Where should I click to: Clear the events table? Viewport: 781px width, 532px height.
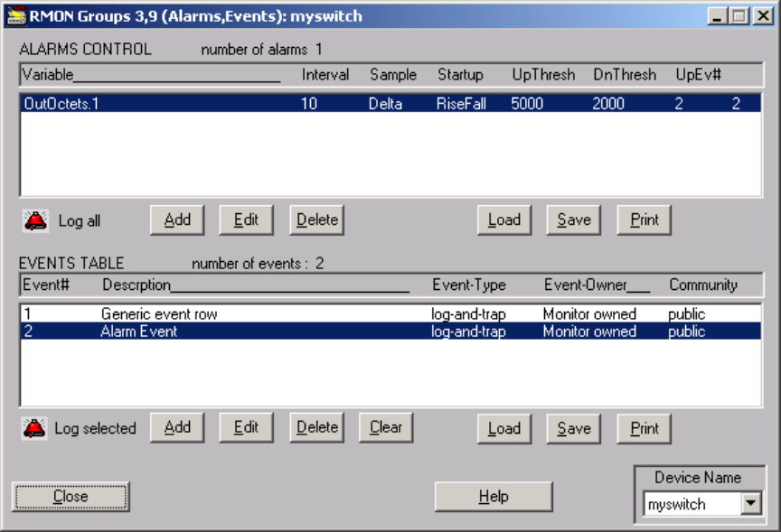pyautogui.click(x=386, y=427)
